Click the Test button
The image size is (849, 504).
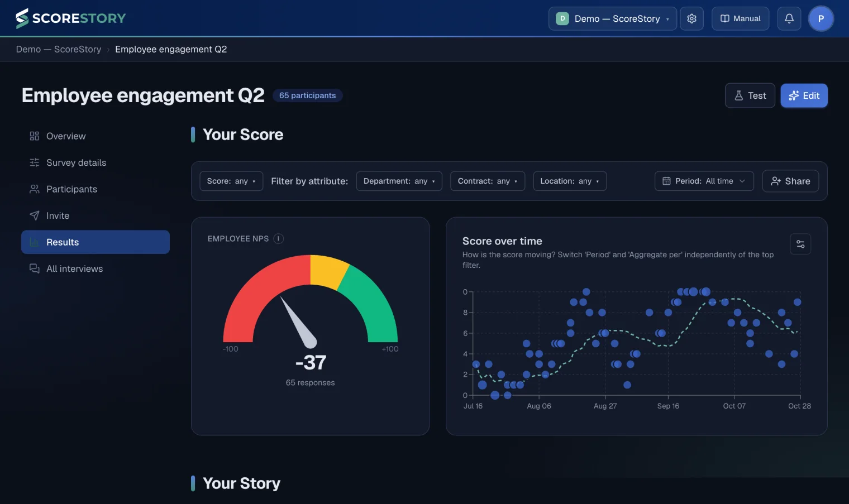click(750, 95)
